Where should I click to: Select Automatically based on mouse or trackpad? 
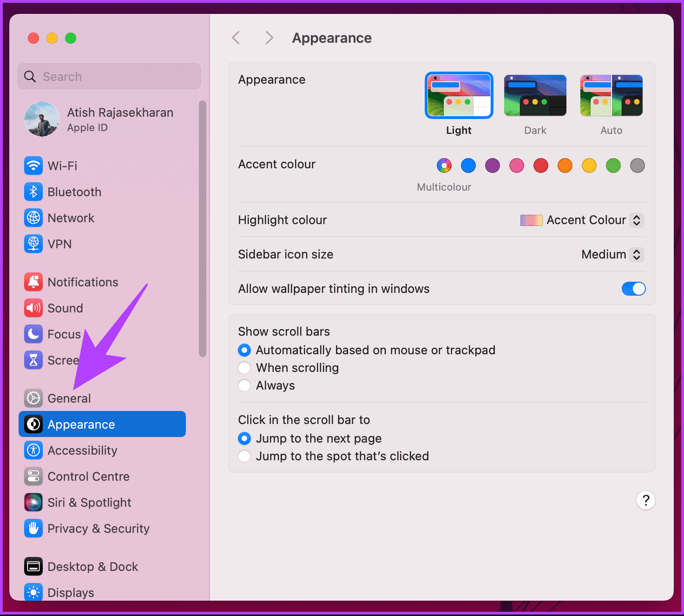tap(244, 350)
